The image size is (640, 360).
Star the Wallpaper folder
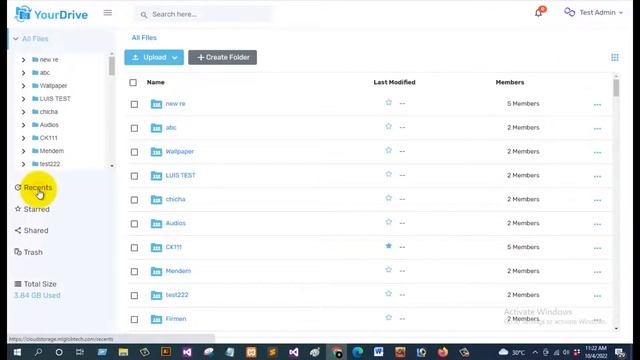[389, 150]
